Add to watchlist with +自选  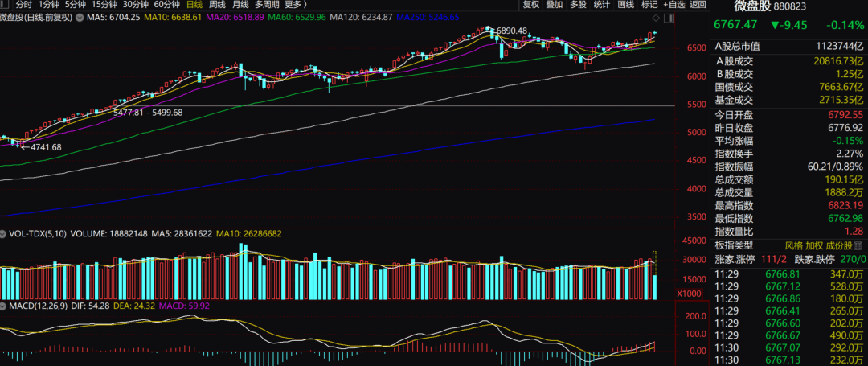674,4
